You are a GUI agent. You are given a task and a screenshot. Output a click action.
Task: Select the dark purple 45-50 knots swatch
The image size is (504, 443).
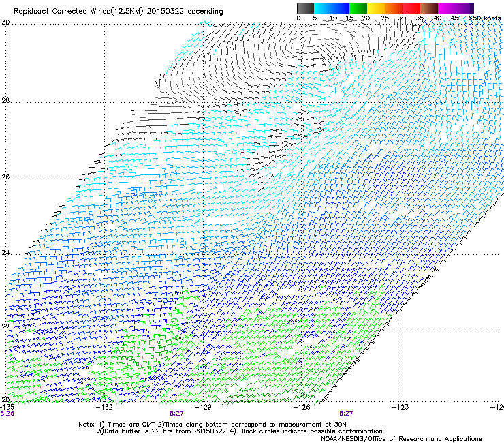464,8
